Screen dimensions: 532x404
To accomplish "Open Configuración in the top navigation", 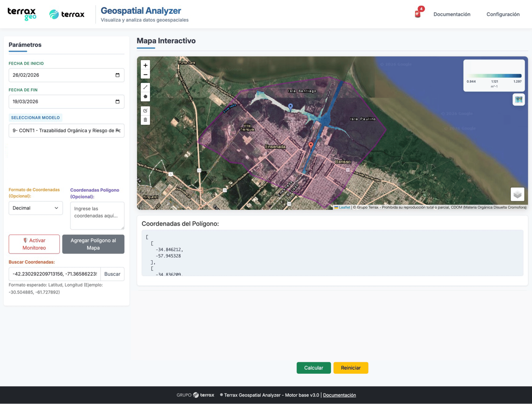I will (503, 14).
